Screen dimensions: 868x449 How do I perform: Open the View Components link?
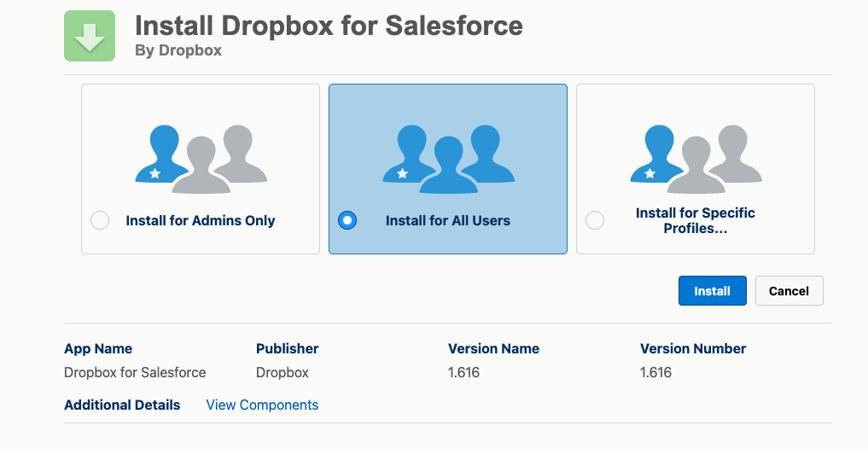pos(262,405)
